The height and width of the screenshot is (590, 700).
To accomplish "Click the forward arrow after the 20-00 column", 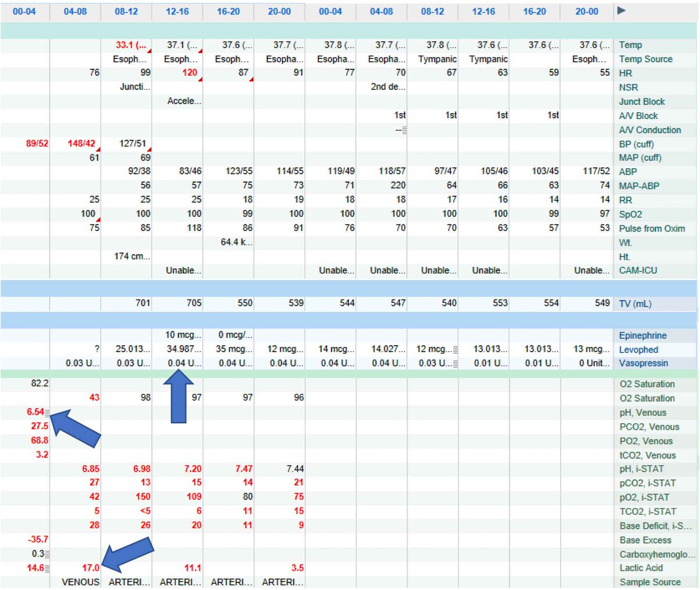I will (x=622, y=11).
